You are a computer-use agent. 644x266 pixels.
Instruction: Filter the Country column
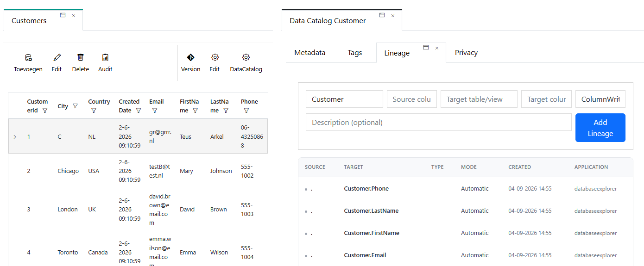click(x=94, y=111)
